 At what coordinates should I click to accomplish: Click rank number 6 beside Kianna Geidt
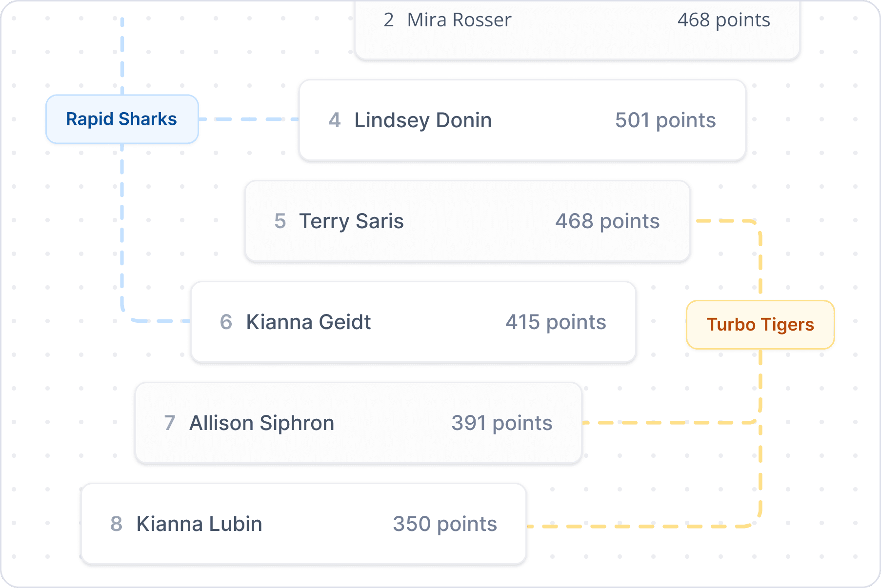pyautogui.click(x=226, y=322)
